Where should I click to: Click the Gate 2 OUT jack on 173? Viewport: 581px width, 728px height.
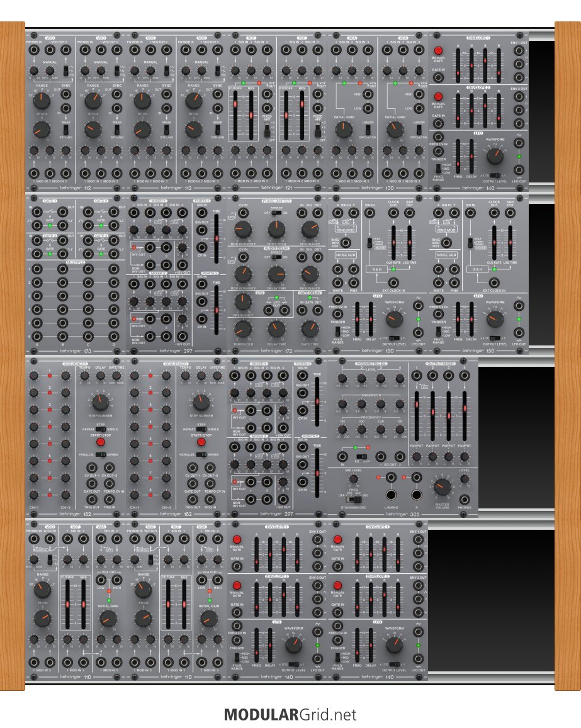click(114, 212)
